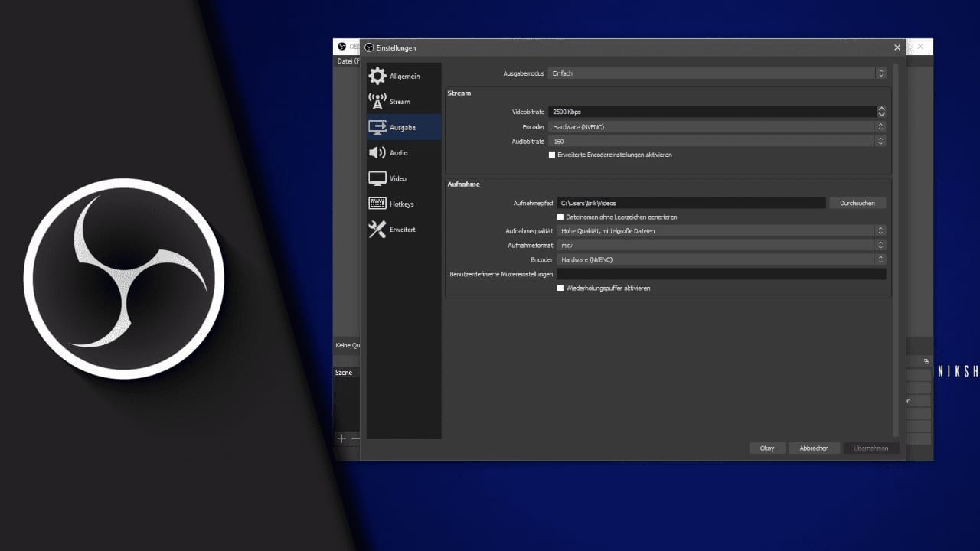Click the Benutzerdefinierte Muxereinstellungen field
This screenshot has width=980, height=551.
pyautogui.click(x=721, y=274)
